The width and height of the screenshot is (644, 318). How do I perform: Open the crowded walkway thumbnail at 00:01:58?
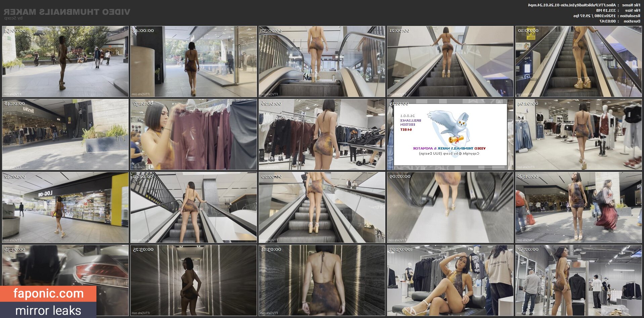(x=578, y=207)
